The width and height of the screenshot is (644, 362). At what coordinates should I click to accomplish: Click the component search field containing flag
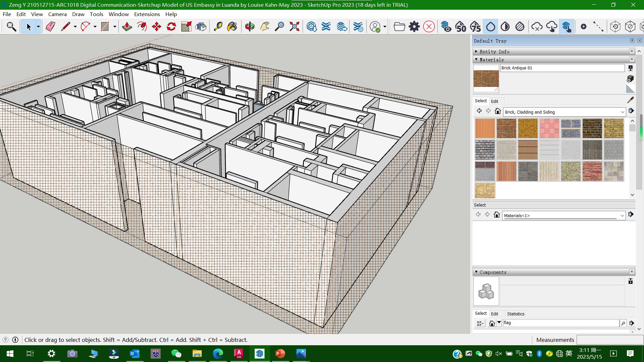coord(560,323)
